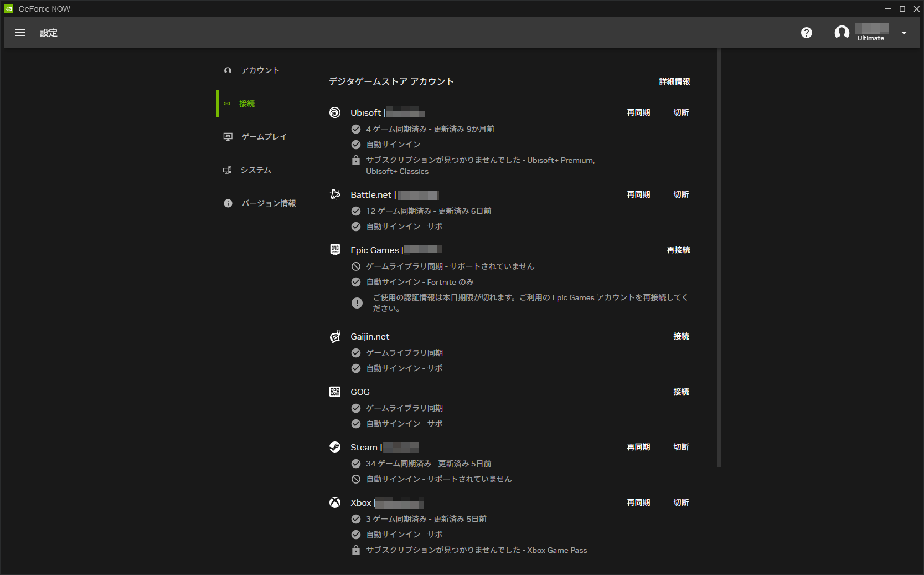Open the hamburger menu
Viewport: 924px width, 575px height.
tap(20, 33)
